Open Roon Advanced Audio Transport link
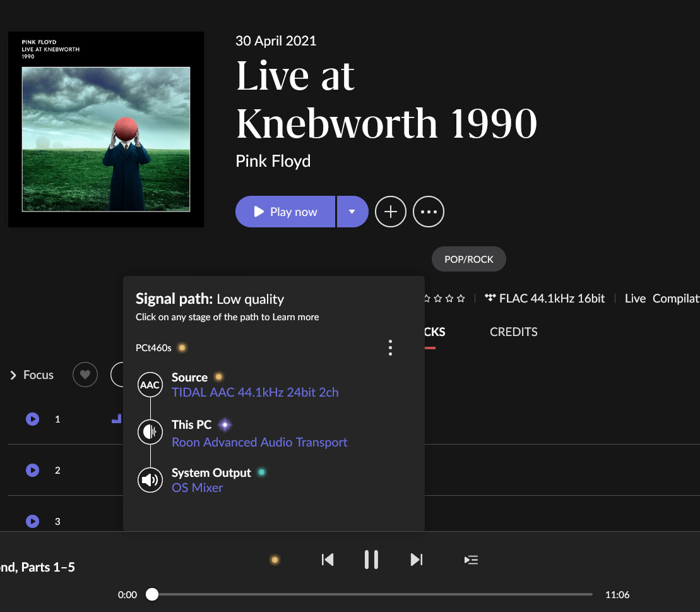 click(259, 442)
